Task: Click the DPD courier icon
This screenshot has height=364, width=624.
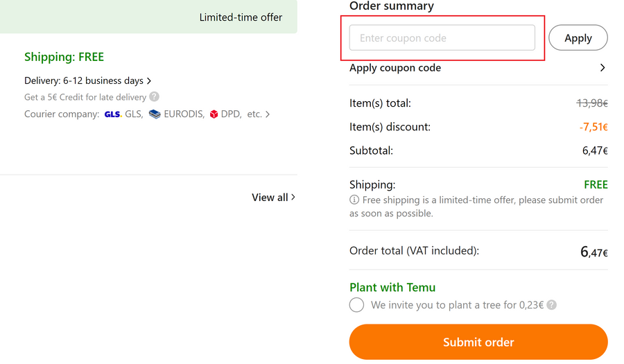Action: tap(214, 114)
